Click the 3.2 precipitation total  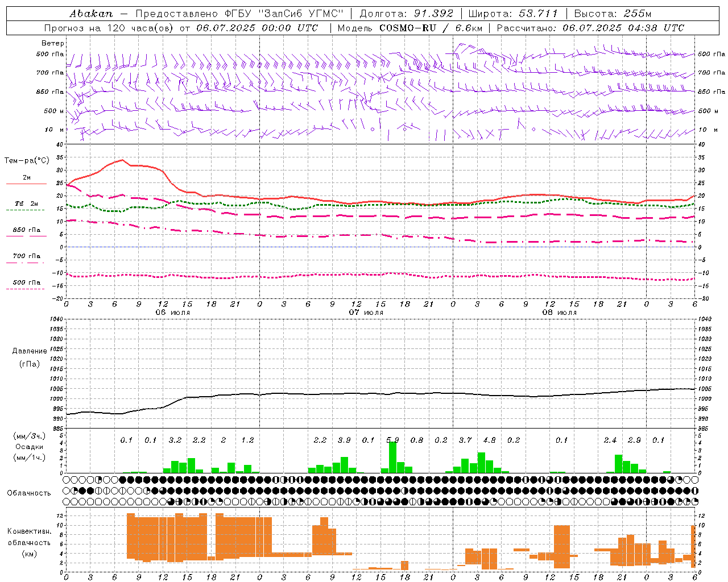pos(175,440)
